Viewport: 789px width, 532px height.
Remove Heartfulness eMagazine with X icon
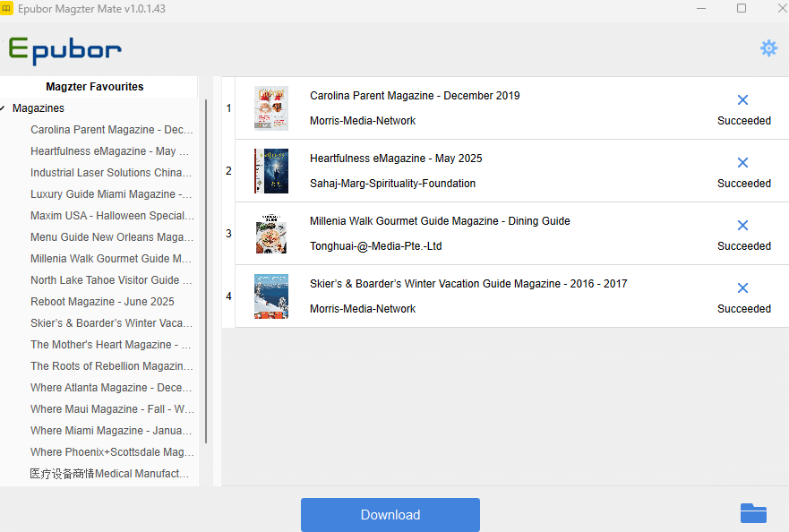pyautogui.click(x=742, y=163)
